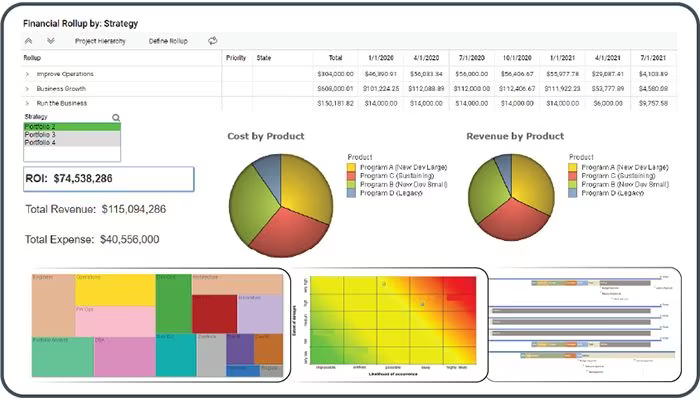Click the ROI value field

pyautogui.click(x=108, y=179)
